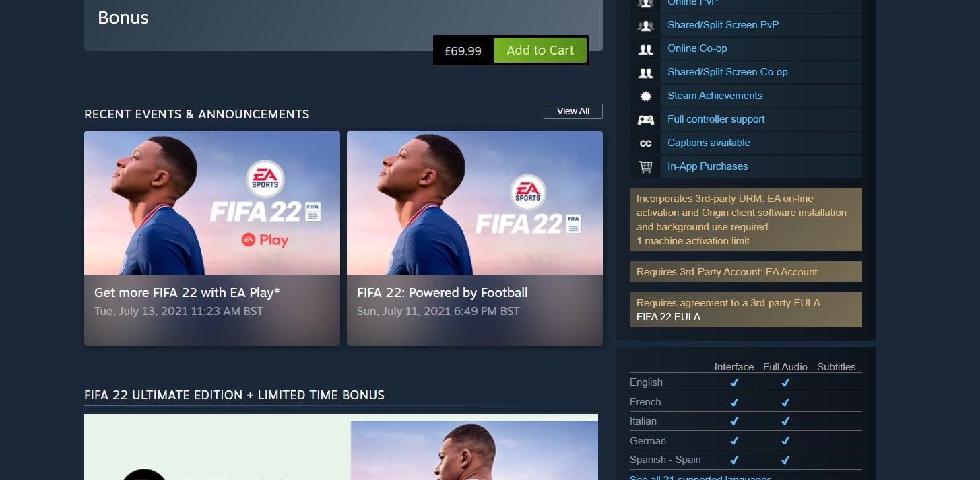The image size is (980, 480).
Task: Click the German Interface checkmark
Action: [x=734, y=441]
